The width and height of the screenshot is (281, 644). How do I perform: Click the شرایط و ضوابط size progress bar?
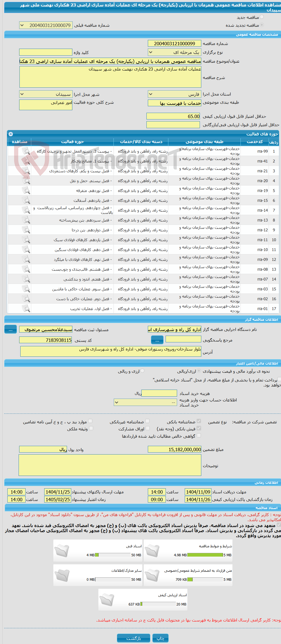pos(205,555)
